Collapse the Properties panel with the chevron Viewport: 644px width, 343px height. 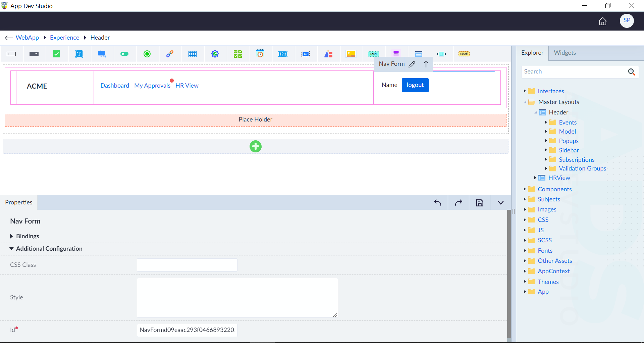tap(501, 203)
